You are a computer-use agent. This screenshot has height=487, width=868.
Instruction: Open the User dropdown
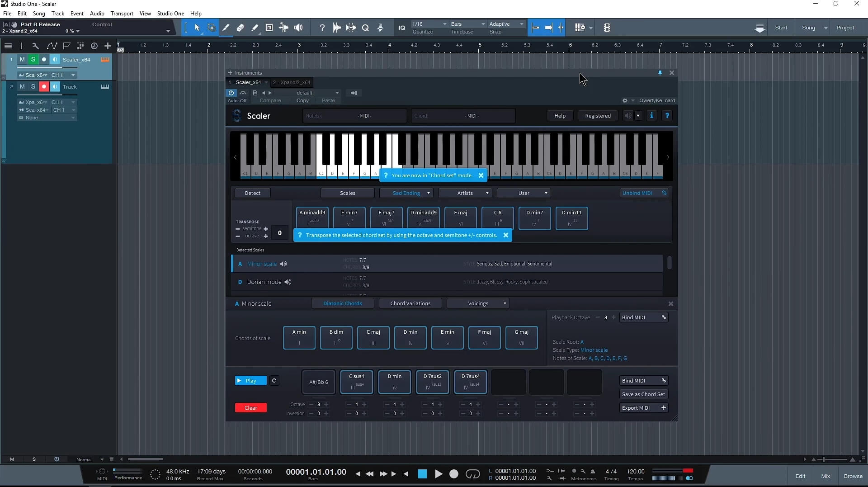524,193
